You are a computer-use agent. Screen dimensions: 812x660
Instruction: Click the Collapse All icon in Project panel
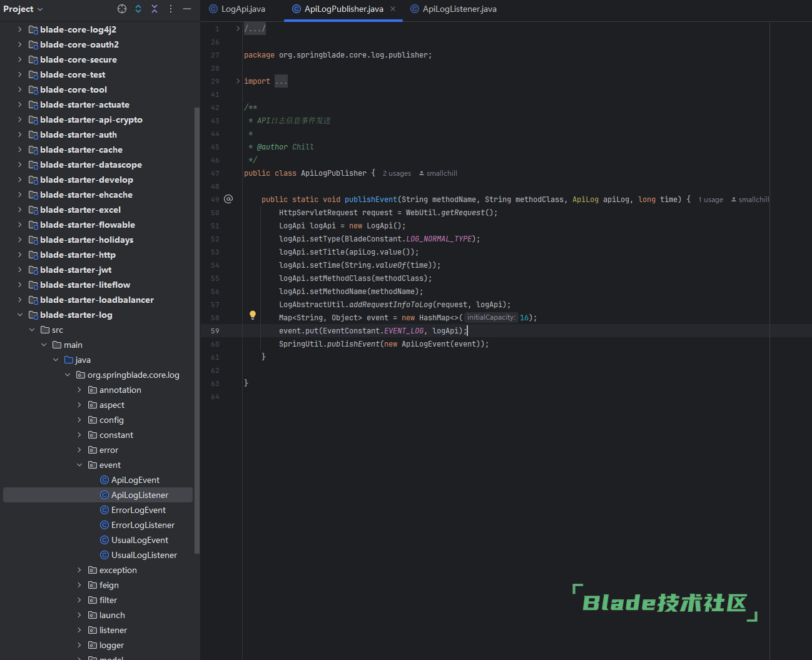coord(155,9)
